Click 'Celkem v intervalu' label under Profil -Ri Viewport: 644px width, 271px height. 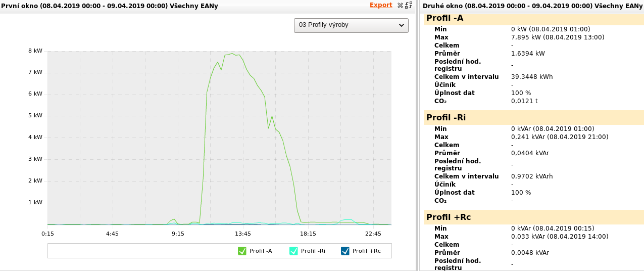[467, 176]
